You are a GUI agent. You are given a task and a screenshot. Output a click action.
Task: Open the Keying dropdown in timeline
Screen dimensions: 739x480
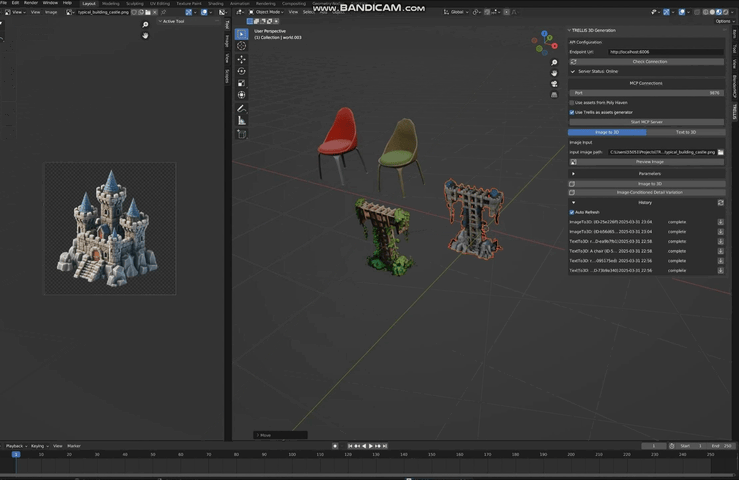pyautogui.click(x=40, y=446)
